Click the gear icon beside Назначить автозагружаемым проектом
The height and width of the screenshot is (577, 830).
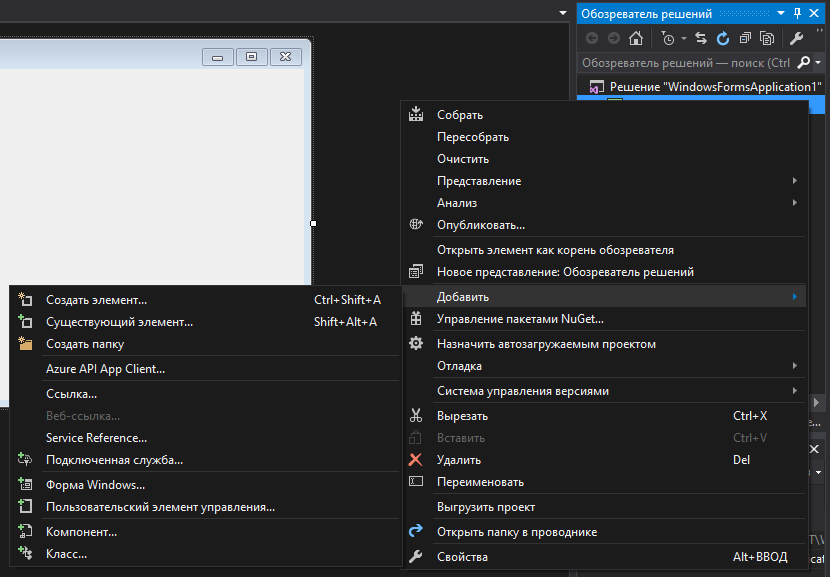[416, 344]
